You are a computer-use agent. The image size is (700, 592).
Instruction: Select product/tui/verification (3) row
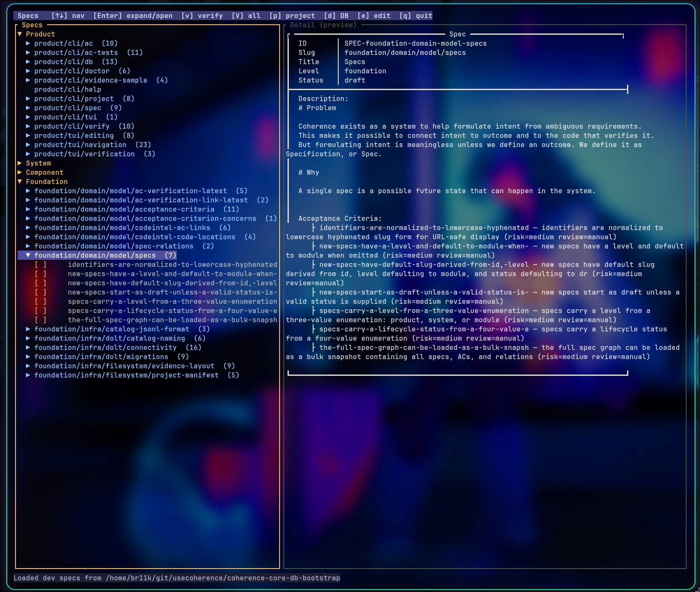pyautogui.click(x=91, y=154)
